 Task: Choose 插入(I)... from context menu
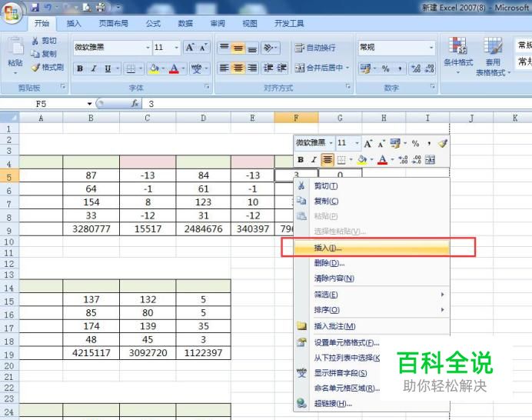pos(371,248)
